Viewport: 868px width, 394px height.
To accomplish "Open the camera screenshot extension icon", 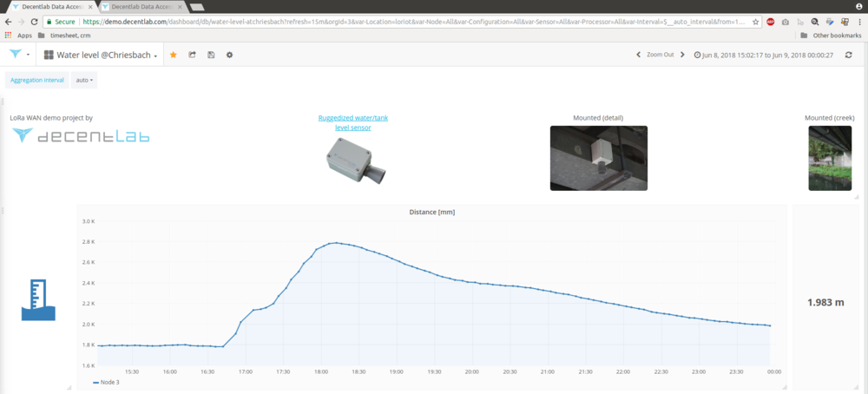I will click(786, 23).
